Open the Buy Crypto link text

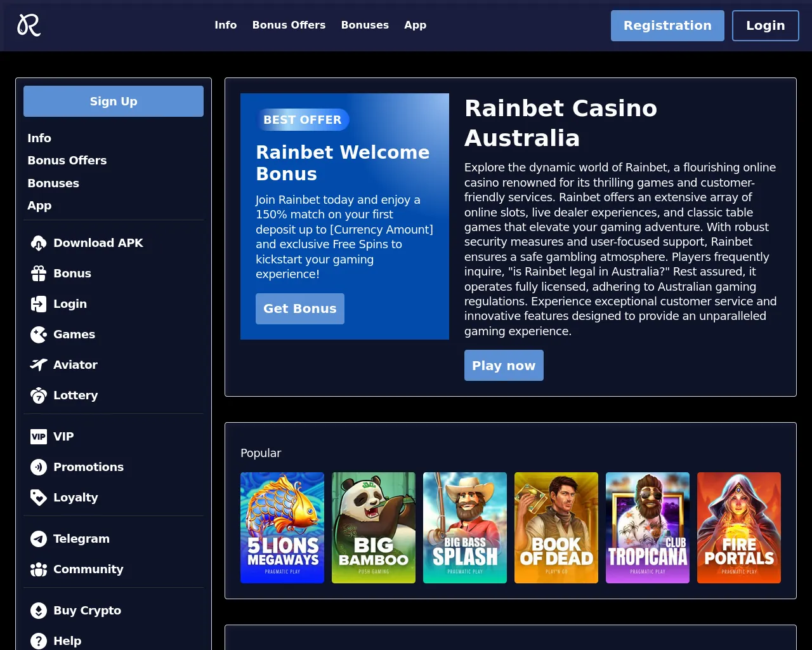click(x=87, y=611)
